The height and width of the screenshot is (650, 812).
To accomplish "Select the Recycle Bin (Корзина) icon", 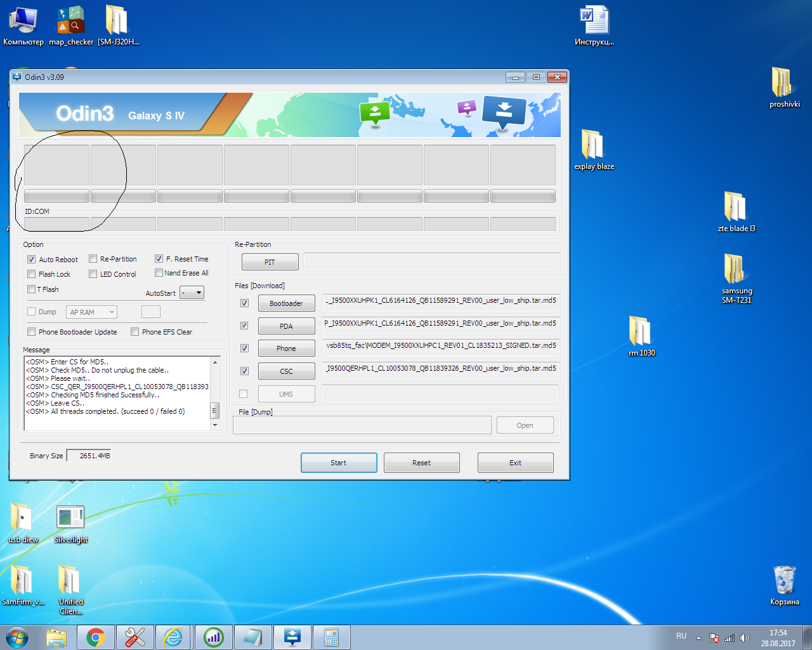I will (784, 584).
